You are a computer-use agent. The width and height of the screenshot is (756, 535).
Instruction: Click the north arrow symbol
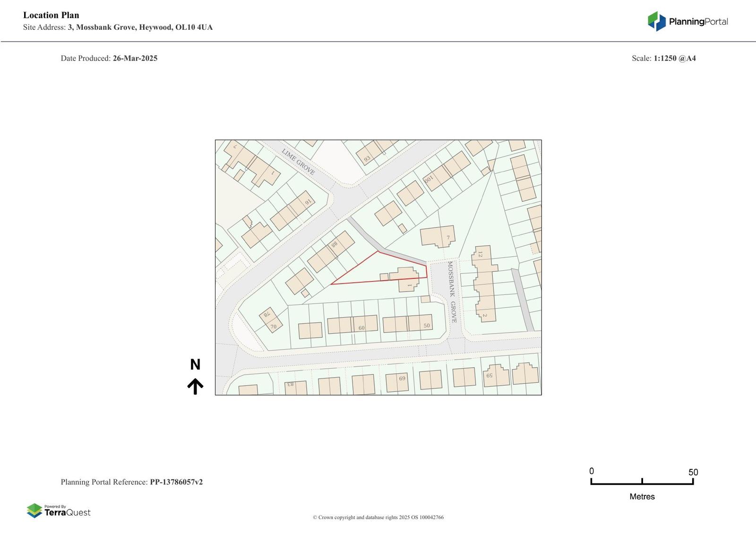point(195,386)
